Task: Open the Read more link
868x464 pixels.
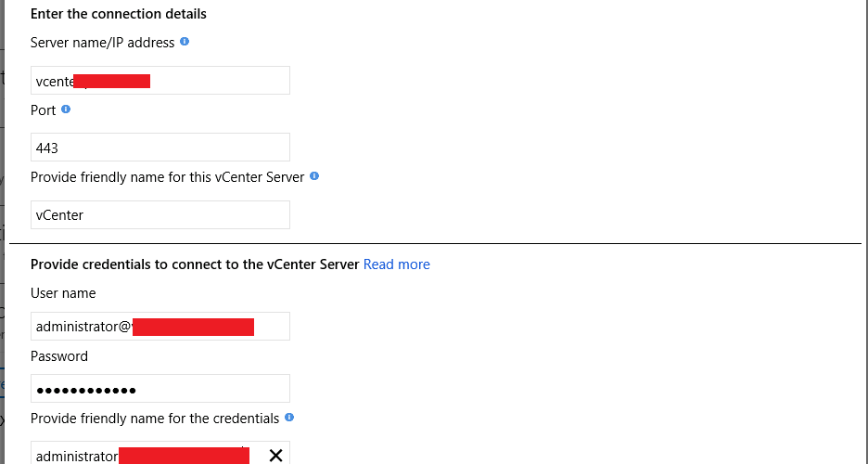Action: coord(396,264)
